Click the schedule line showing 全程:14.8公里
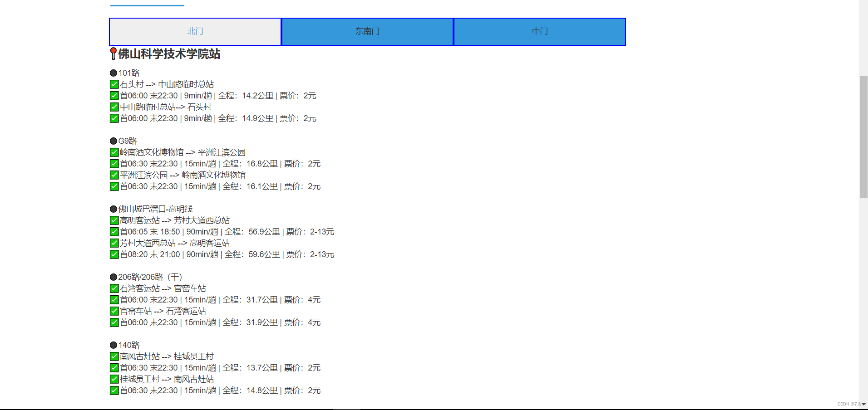The height and width of the screenshot is (410, 868). point(220,390)
